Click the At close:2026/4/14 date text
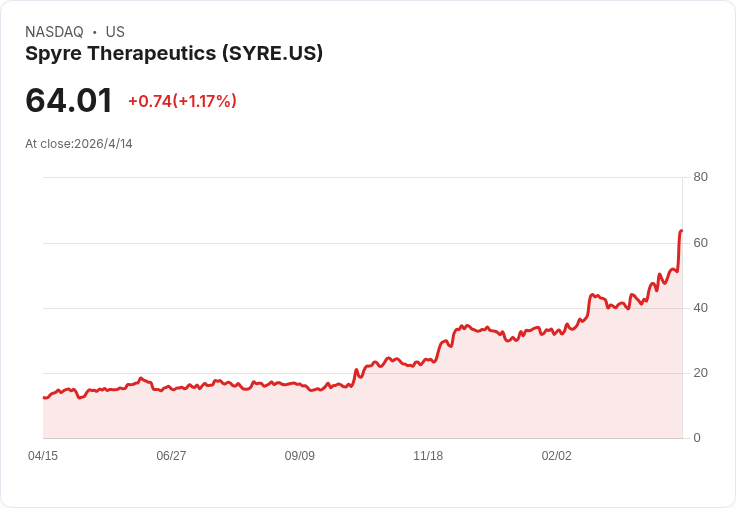The image size is (736, 508). click(x=78, y=144)
